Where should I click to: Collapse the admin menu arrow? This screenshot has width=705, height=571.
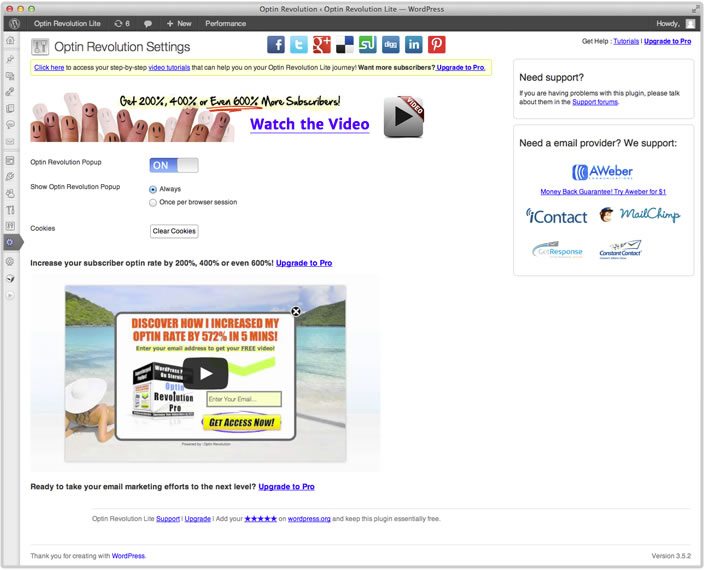coord(10,295)
